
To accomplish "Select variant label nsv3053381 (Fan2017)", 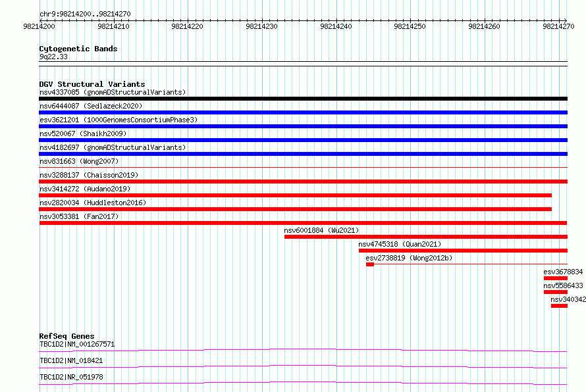I will (x=79, y=216).
